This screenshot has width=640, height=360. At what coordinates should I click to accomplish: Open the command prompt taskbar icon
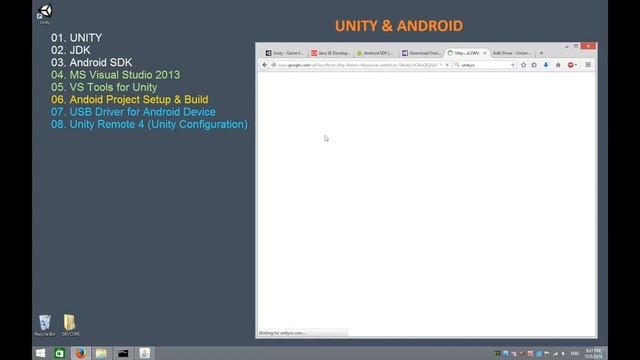pos(123,353)
